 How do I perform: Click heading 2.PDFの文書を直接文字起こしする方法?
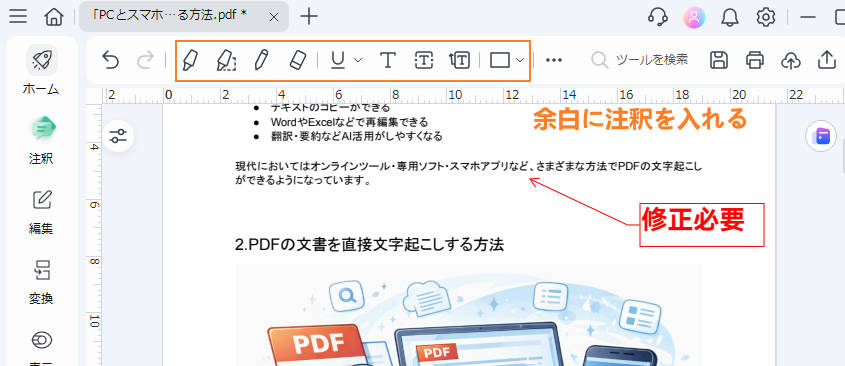[x=370, y=245]
